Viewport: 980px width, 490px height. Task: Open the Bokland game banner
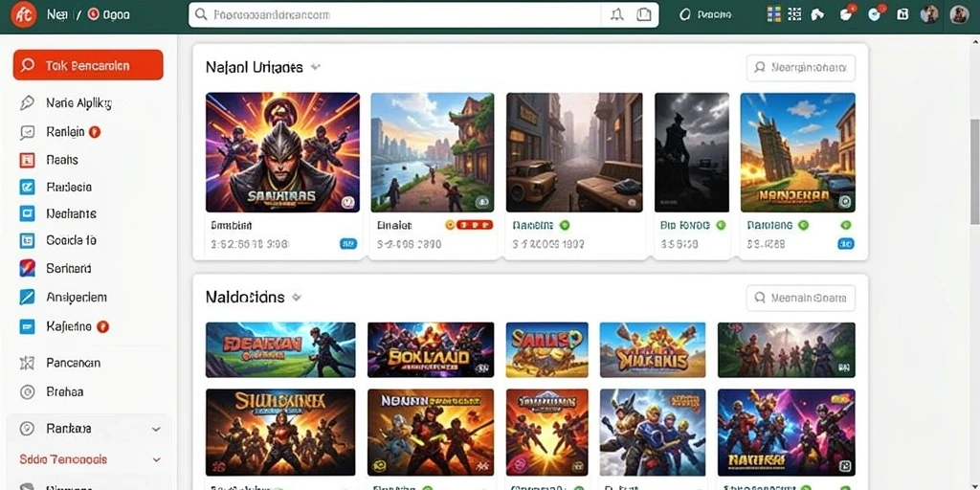click(x=431, y=349)
